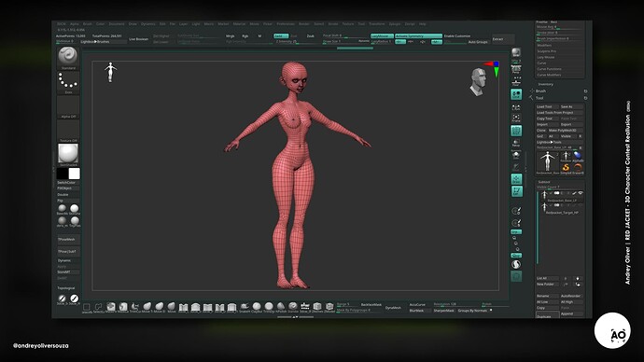This screenshot has height=362, width=644.
Task: Select the Move T brush icon
Action: pyautogui.click(x=147, y=307)
